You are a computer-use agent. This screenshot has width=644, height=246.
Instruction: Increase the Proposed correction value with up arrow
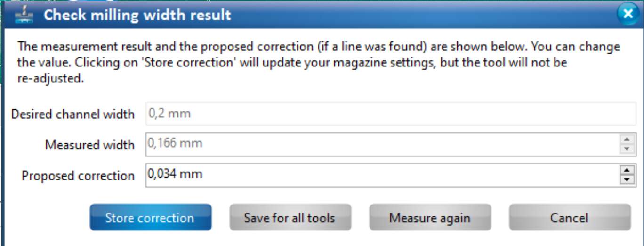[627, 171]
